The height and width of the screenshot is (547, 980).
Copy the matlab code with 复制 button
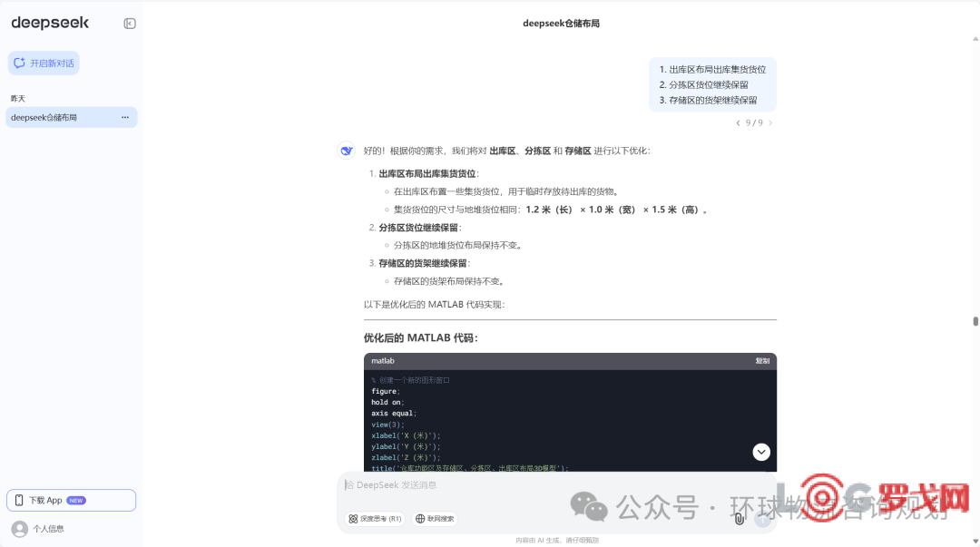761,361
